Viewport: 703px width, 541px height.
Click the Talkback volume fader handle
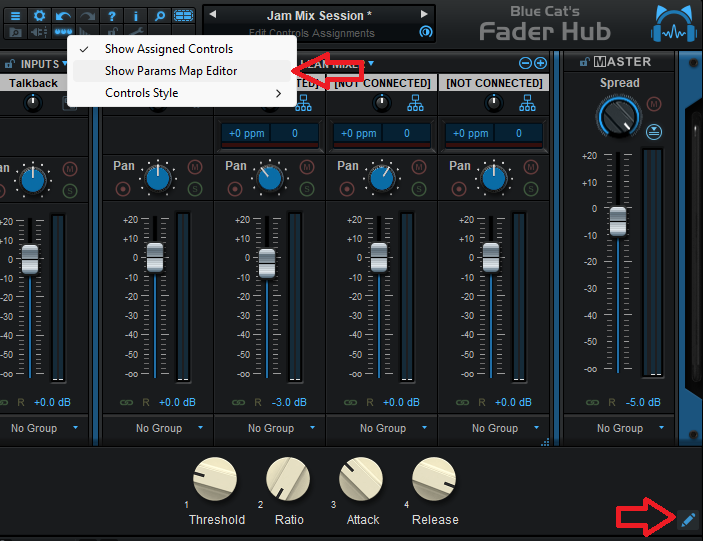pos(30,259)
